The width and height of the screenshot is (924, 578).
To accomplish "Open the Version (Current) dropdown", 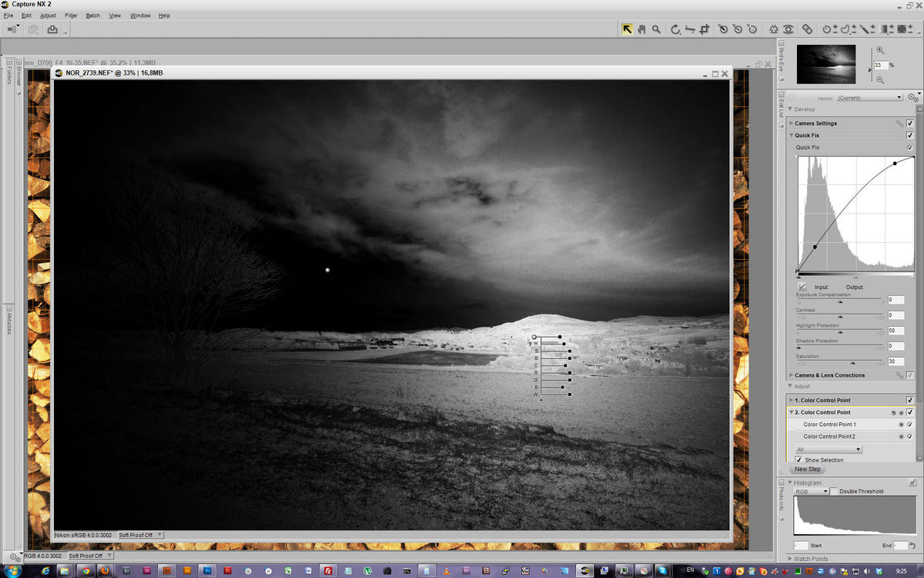I will coord(869,98).
